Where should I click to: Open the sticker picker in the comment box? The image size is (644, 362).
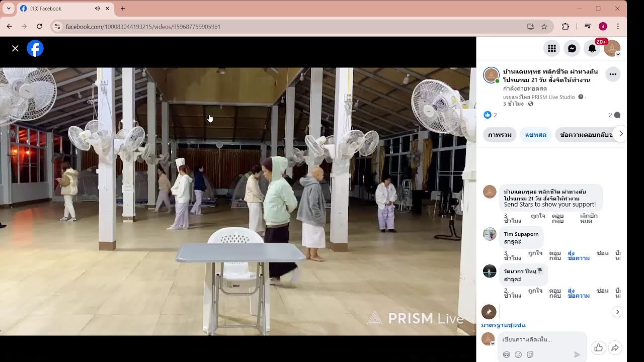point(530,354)
